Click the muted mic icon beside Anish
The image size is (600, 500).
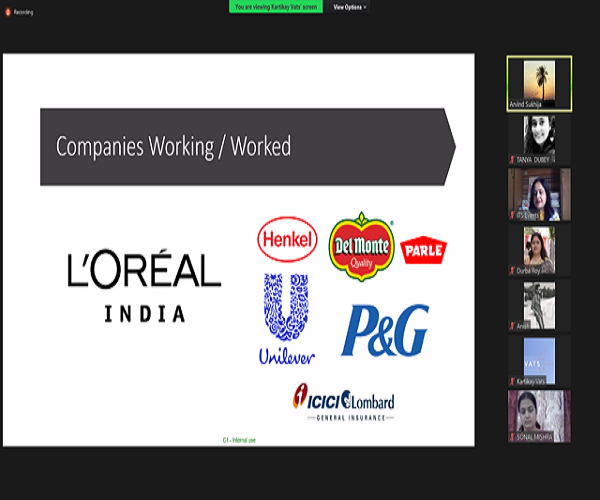coord(512,326)
